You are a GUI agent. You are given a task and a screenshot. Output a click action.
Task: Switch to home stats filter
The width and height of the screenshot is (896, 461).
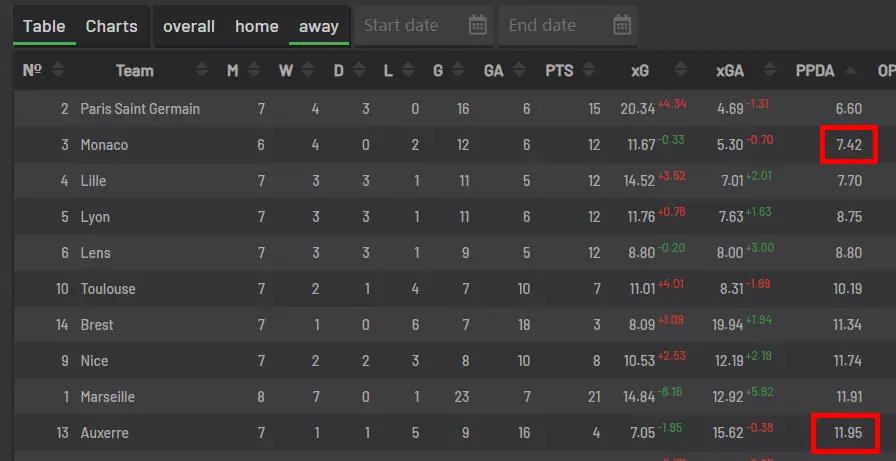tap(257, 26)
